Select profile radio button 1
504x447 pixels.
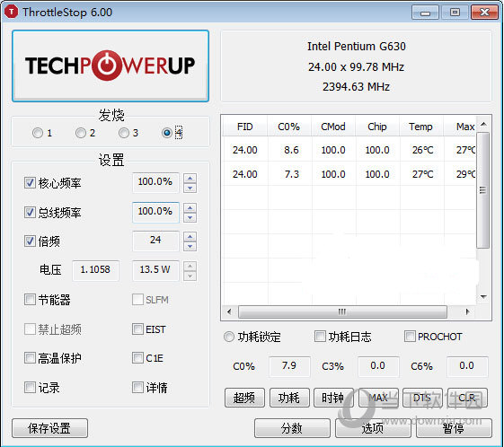pyautogui.click(x=38, y=133)
